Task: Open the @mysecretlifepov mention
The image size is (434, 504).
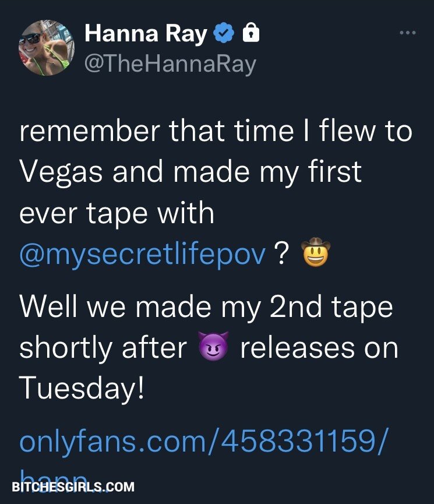Action: pyautogui.click(x=143, y=255)
